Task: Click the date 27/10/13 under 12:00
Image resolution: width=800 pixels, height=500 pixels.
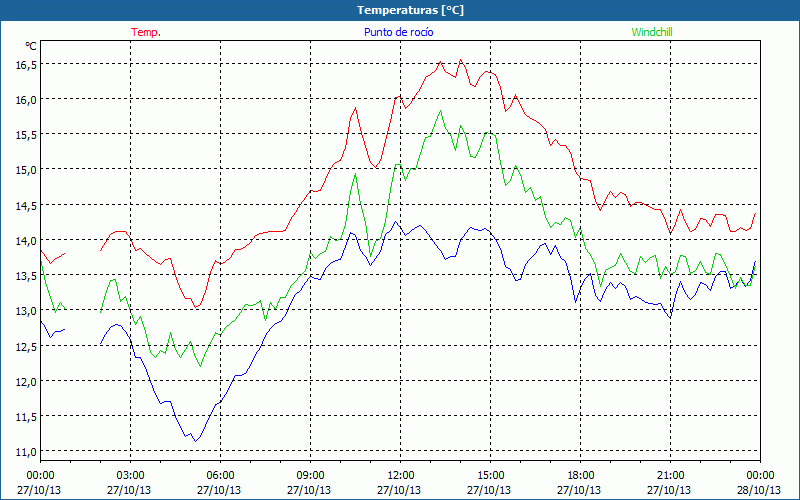Action: (399, 490)
